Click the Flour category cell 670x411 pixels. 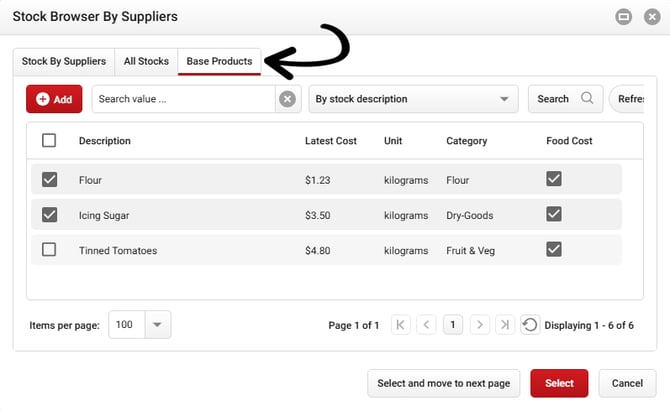pyautogui.click(x=458, y=180)
